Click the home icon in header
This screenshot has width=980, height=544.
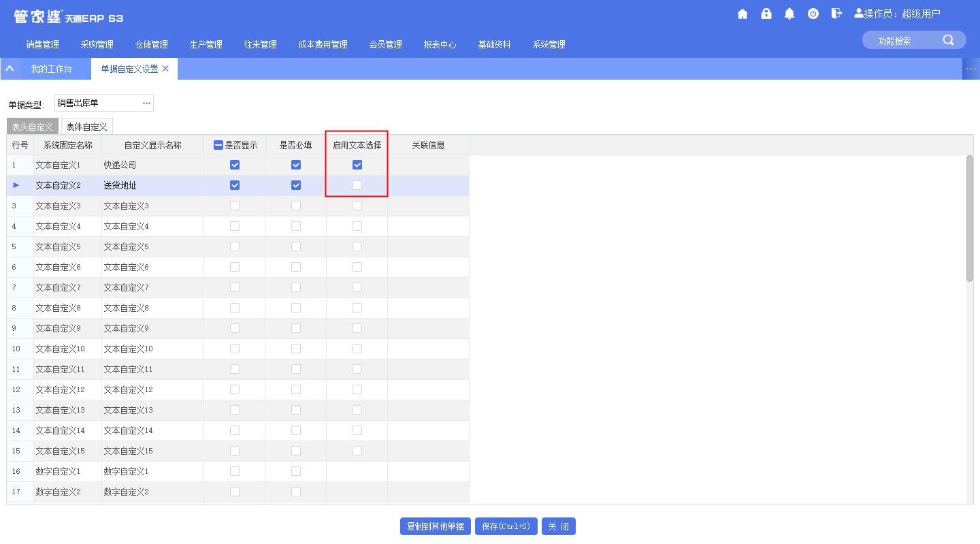click(x=742, y=14)
